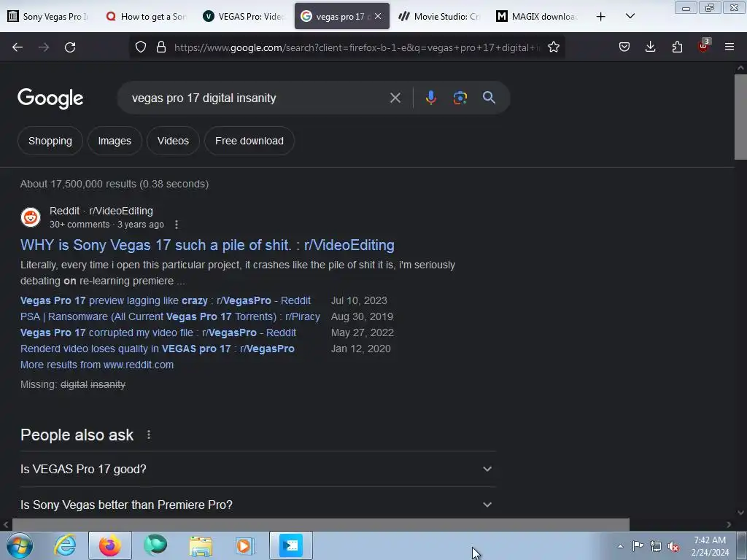Screen dimensions: 747x560
Task: Open the PSA Ransomware r/Piracy link
Action: [170, 316]
